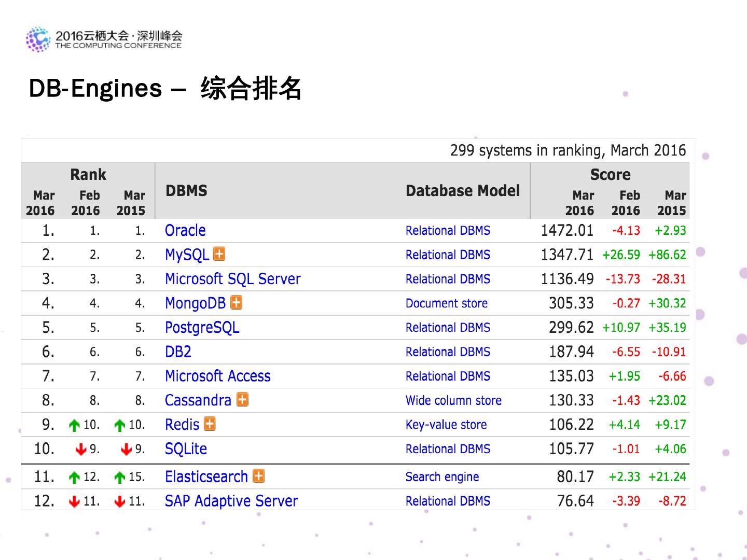The width and height of the screenshot is (747, 560).
Task: Open the Microsoft SQL Server link
Action: click(232, 279)
